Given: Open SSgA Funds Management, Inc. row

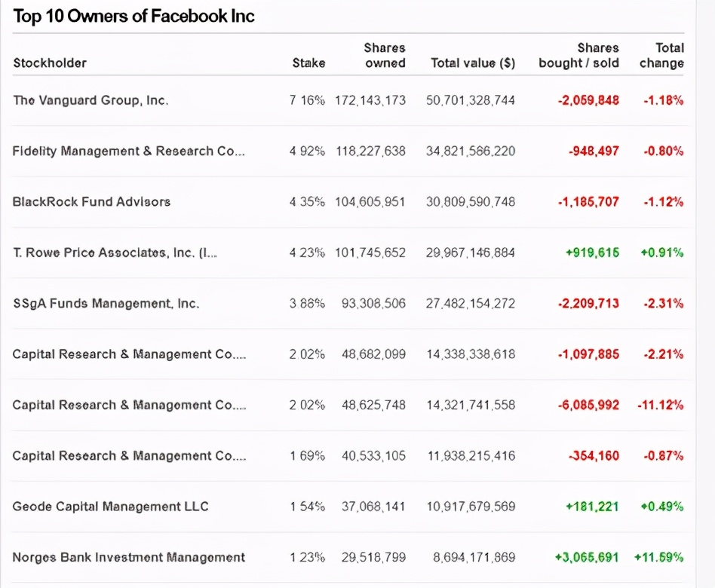Looking at the screenshot, I should click(106, 303).
